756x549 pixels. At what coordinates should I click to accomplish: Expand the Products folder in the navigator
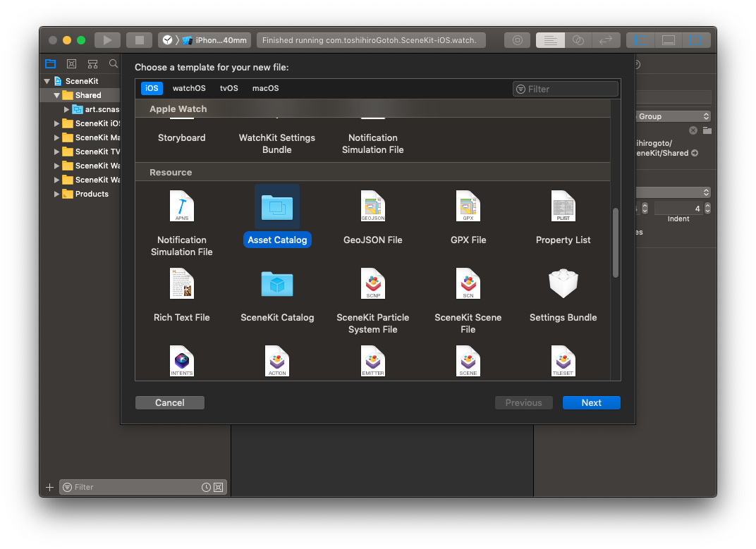click(56, 194)
